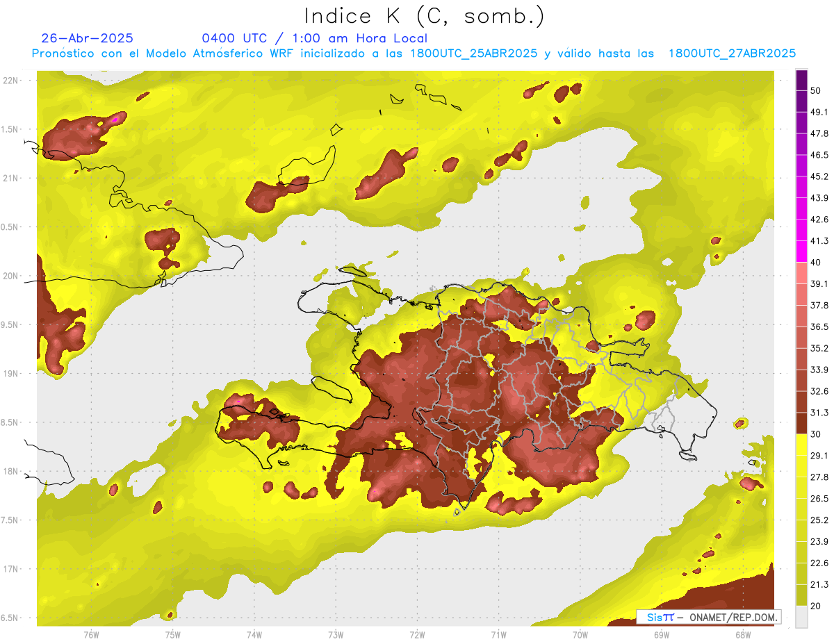Click the longitude label '71W'
Image resolution: width=834 pixels, height=644 pixels.
pos(498,635)
